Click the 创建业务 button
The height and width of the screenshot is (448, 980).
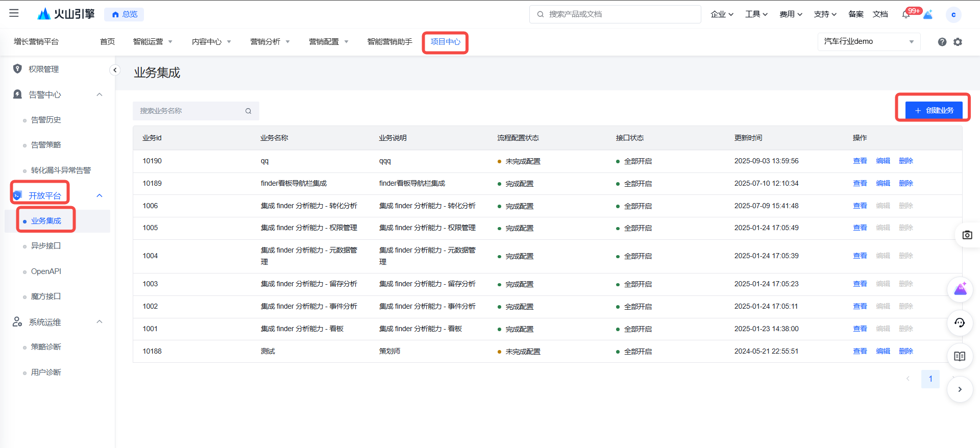tap(934, 110)
